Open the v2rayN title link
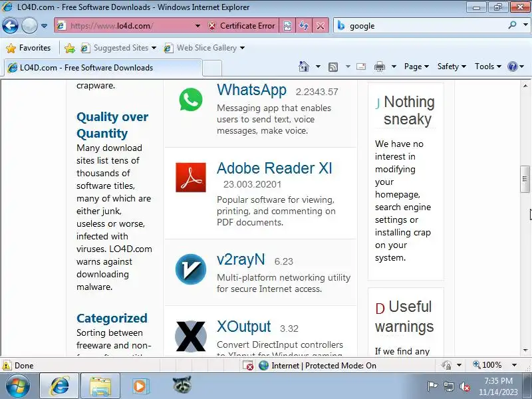The width and height of the screenshot is (532, 399). point(241,259)
